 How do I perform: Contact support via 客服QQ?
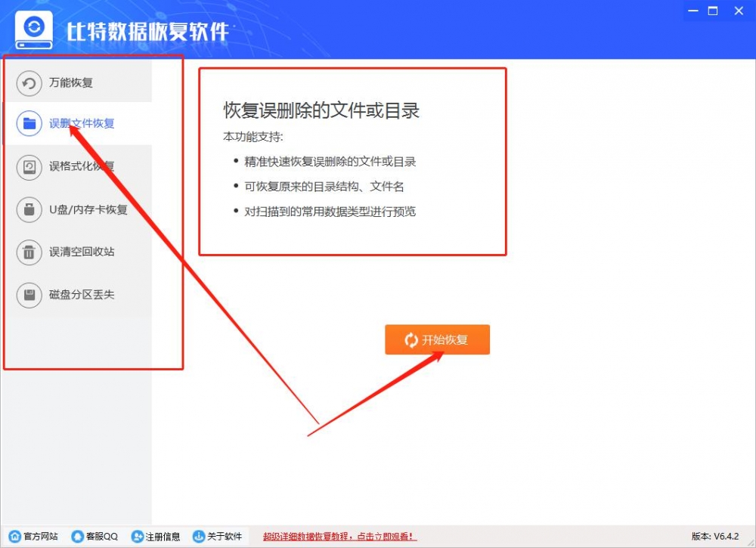[x=94, y=536]
